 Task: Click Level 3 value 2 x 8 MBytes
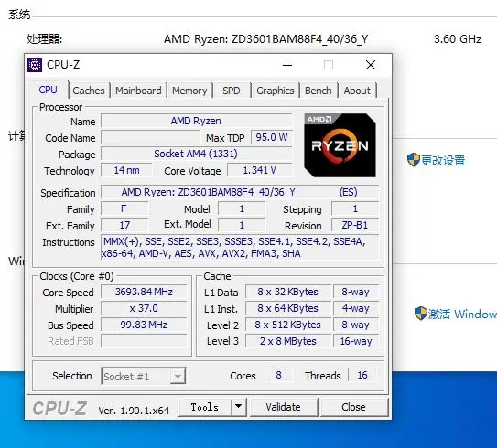[287, 341]
